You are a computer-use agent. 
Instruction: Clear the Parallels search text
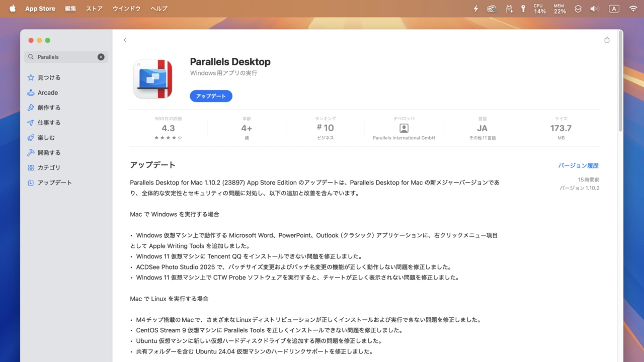tap(101, 57)
